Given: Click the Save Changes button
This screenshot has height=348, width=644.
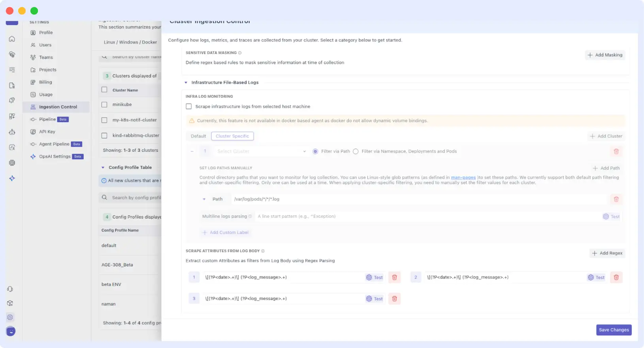Looking at the screenshot, I should [x=614, y=330].
